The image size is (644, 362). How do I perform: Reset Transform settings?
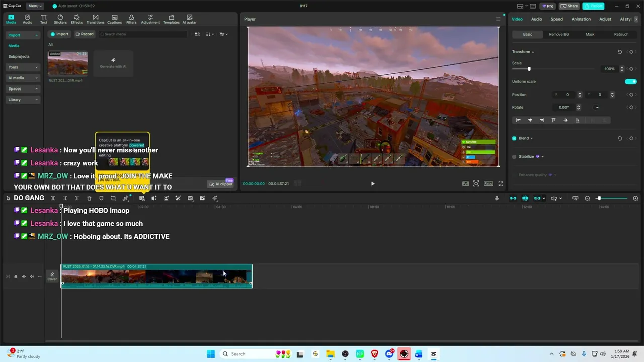click(620, 52)
